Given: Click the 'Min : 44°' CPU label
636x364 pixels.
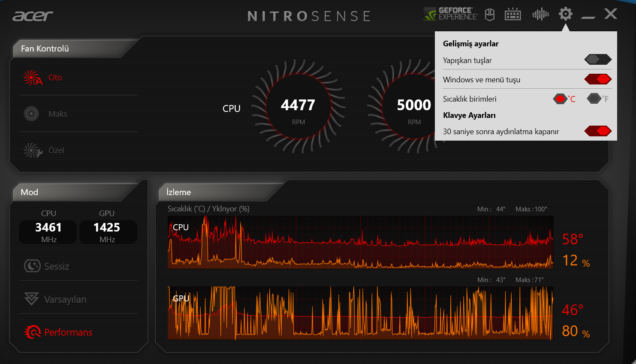Looking at the screenshot, I should coord(491,209).
